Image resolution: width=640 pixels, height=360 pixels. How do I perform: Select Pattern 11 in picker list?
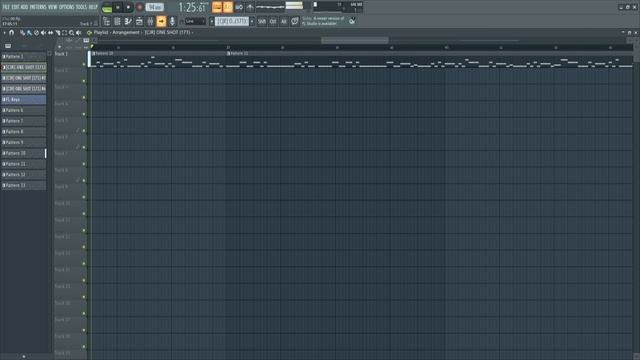pyautogui.click(x=24, y=164)
